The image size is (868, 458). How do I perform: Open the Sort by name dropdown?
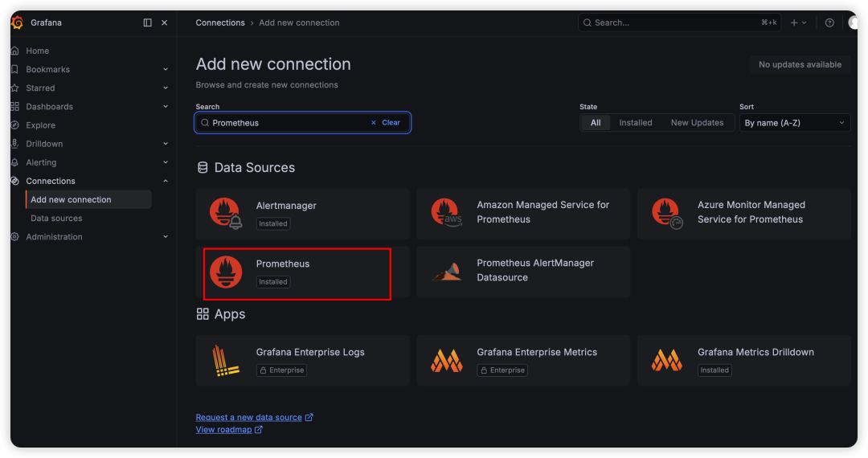click(x=794, y=123)
